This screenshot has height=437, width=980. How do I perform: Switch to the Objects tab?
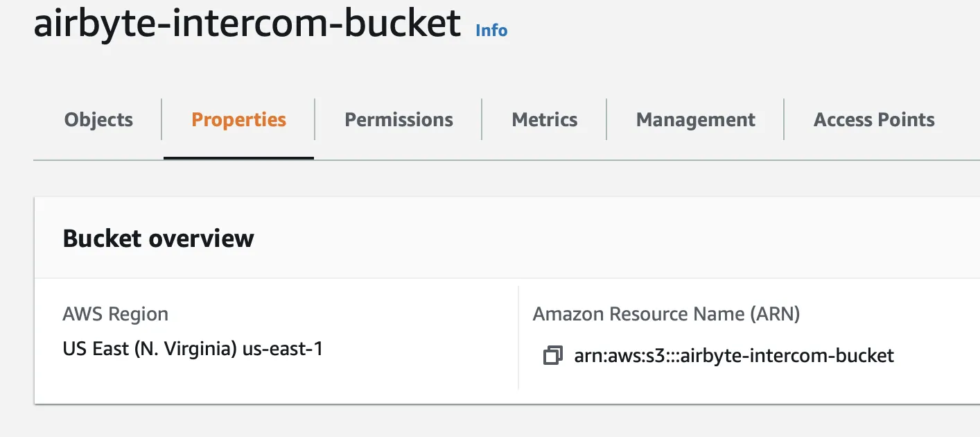pos(98,119)
